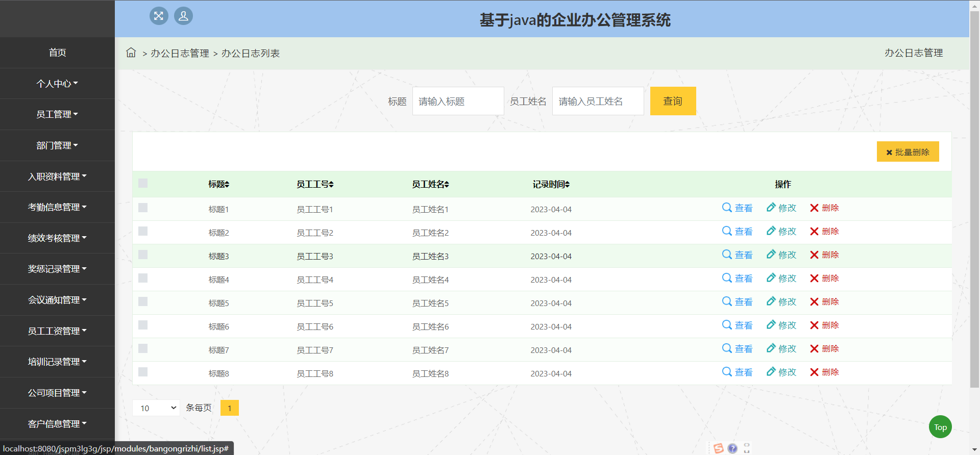Open the user profile icon in header
This screenshot has height=455, width=980.
coord(183,16)
